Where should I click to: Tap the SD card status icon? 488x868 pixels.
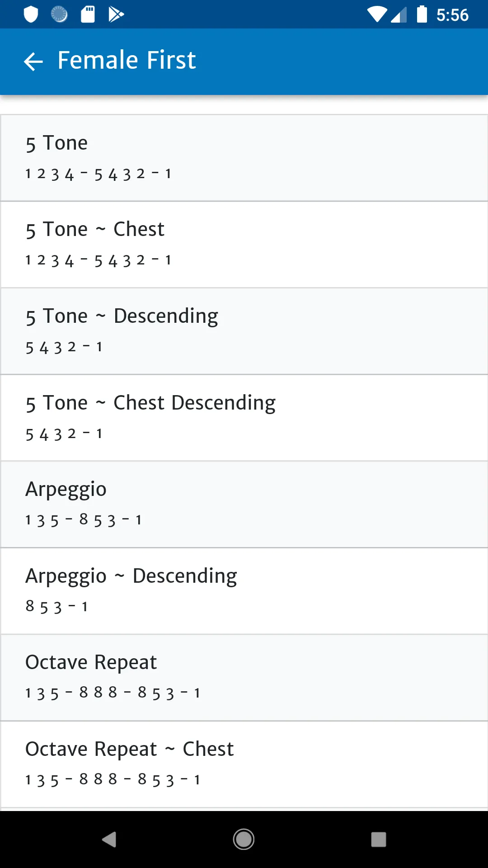click(88, 14)
